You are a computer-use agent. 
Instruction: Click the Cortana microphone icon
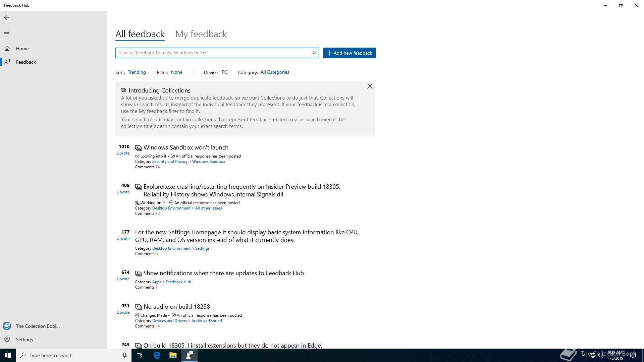pyautogui.click(x=124, y=355)
